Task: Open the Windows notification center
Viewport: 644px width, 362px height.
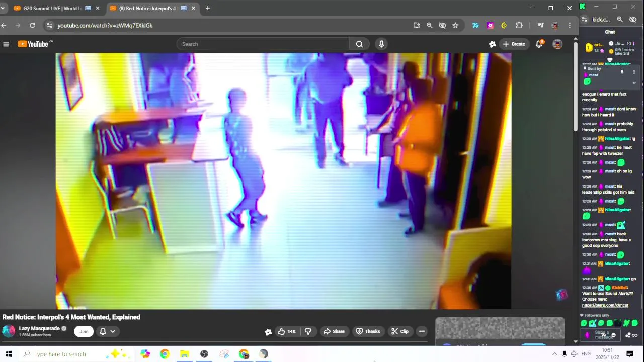Action: (629, 354)
